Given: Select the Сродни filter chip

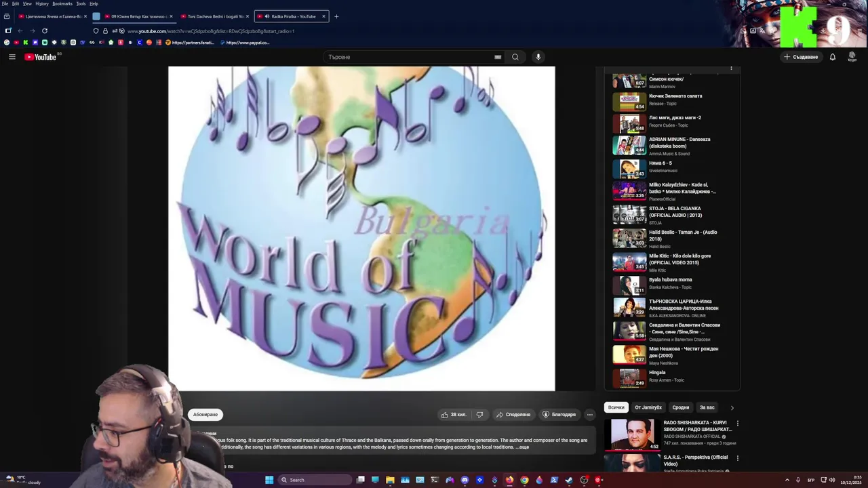Looking at the screenshot, I should coord(681,407).
